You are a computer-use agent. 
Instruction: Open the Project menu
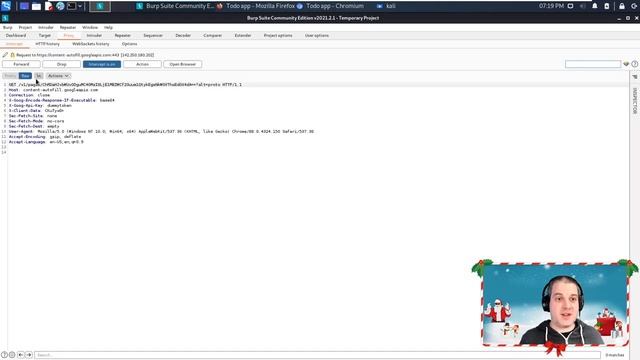coord(25,27)
